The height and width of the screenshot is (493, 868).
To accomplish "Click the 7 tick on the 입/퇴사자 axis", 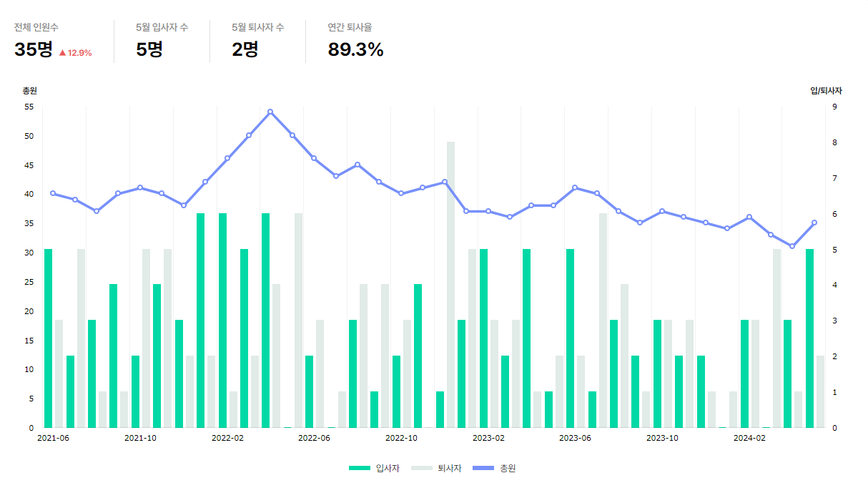I will [834, 178].
